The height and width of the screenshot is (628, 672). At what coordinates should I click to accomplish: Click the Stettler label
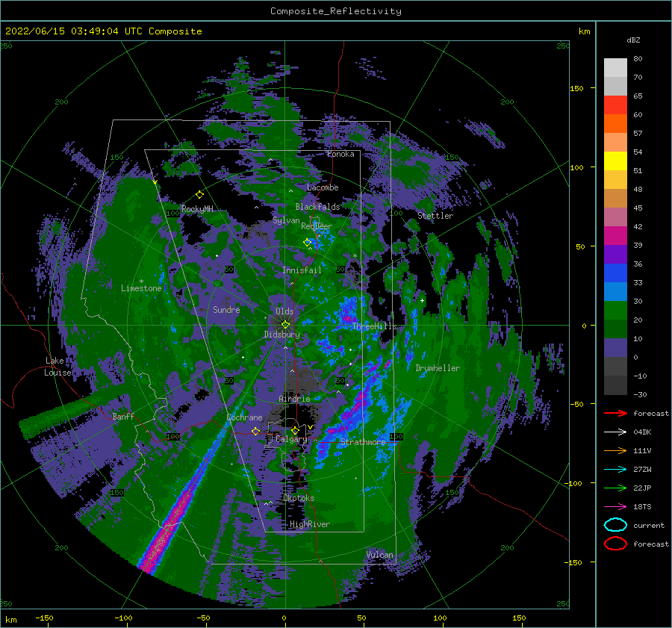point(435,216)
